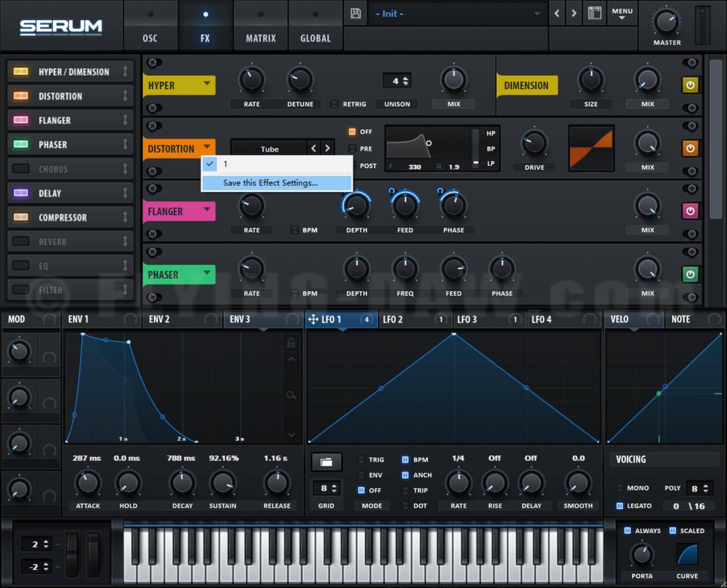Enable Reverb effect in rack list
Screen dimensions: 727x588
[x=21, y=241]
